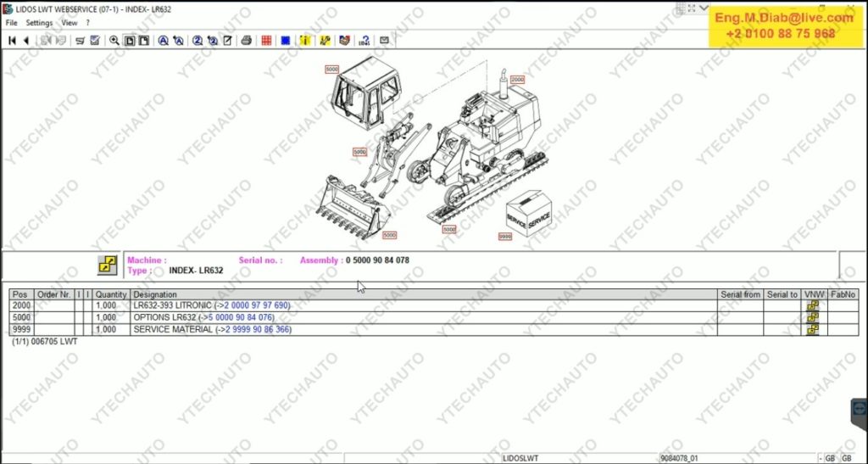Click the envelope mail toolbar icon
The image size is (868, 464).
point(384,41)
